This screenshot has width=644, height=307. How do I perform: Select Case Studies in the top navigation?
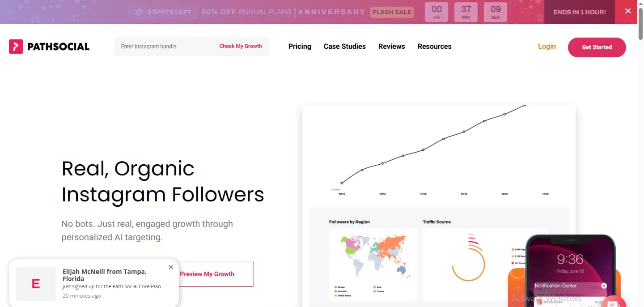click(344, 46)
